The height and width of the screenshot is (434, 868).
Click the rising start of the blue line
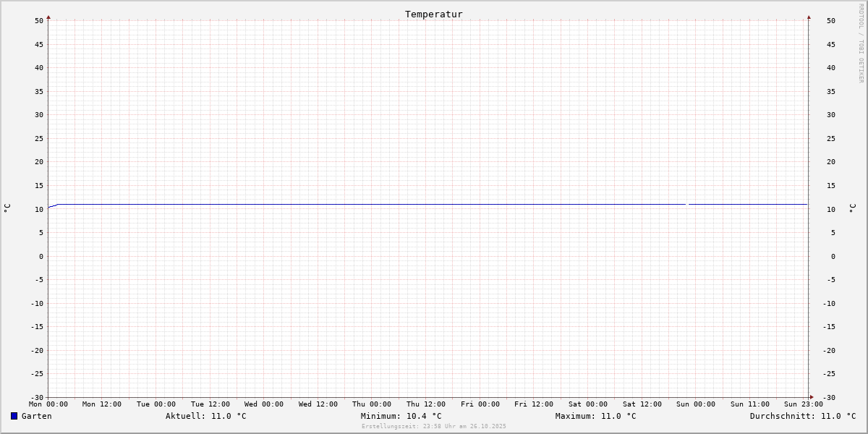click(52, 206)
